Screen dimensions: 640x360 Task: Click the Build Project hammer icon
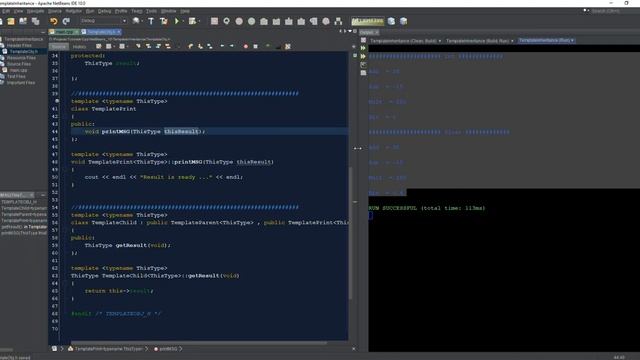pyautogui.click(x=151, y=21)
